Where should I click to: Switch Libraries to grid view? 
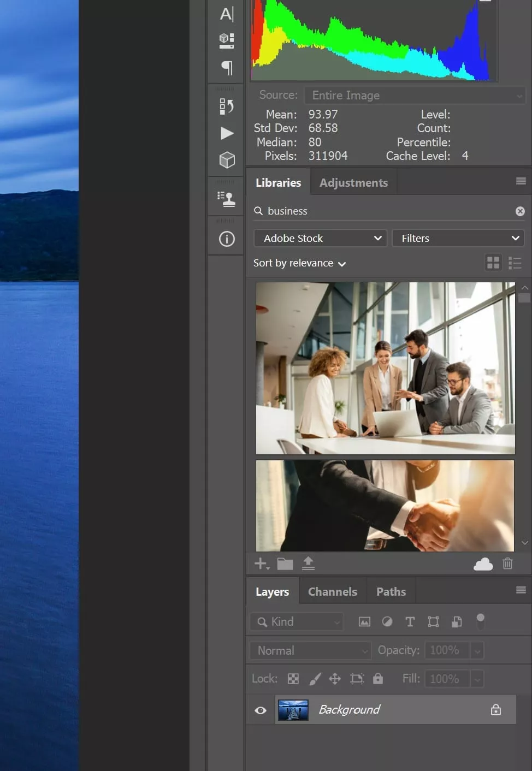pos(493,263)
